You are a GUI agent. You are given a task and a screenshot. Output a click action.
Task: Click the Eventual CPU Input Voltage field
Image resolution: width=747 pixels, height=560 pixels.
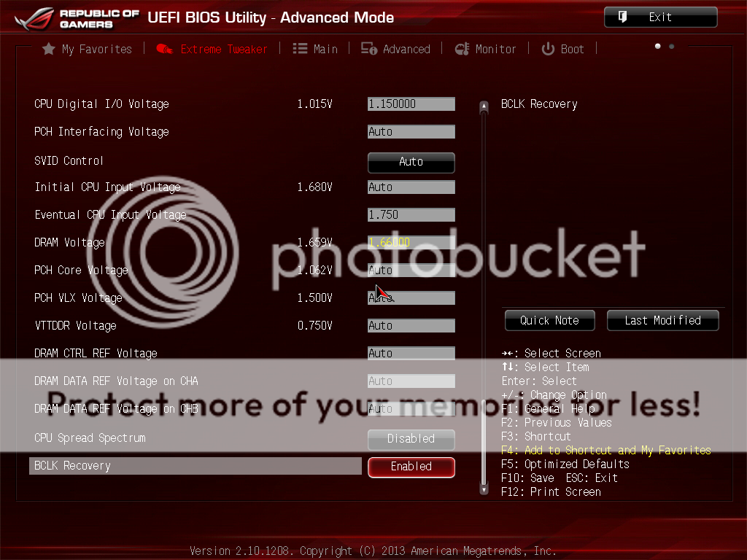click(x=411, y=215)
